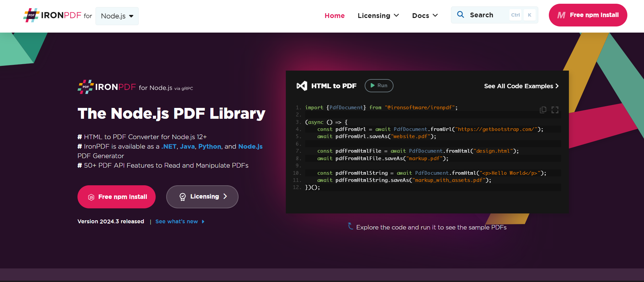
Task: Follow the See what's new link
Action: [x=180, y=222]
